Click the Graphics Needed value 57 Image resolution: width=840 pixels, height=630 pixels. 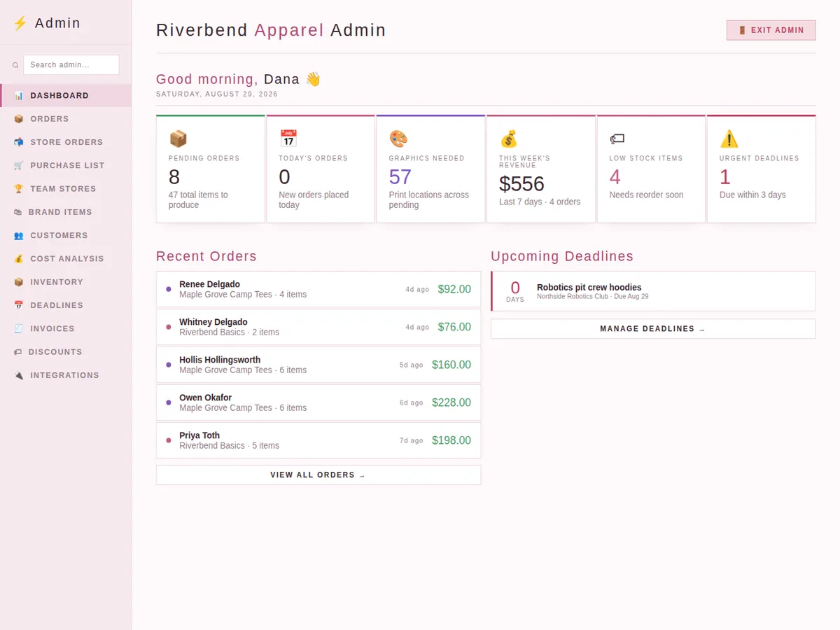400,176
